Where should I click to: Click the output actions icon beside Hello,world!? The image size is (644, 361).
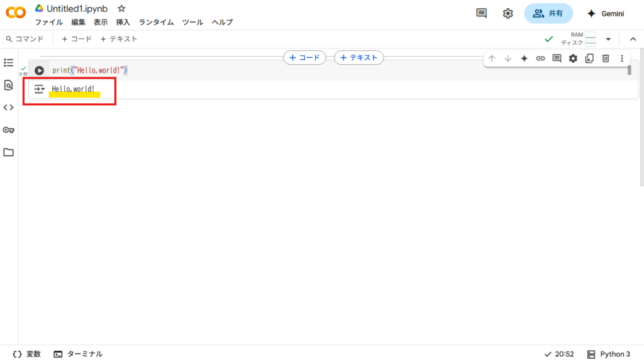coord(39,89)
